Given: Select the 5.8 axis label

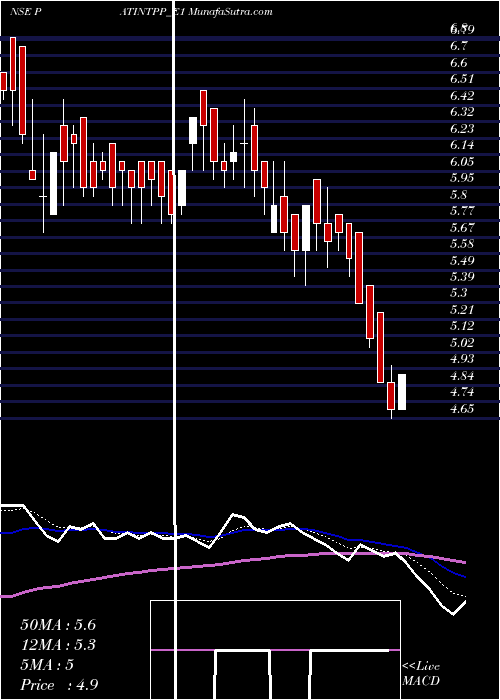Looking at the screenshot, I should click(458, 195).
